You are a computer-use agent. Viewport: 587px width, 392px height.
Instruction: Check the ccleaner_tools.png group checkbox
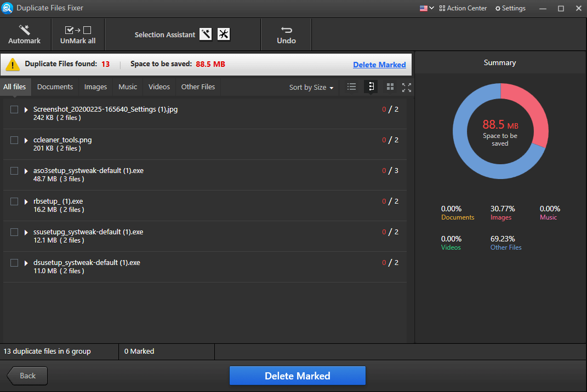[x=14, y=140]
